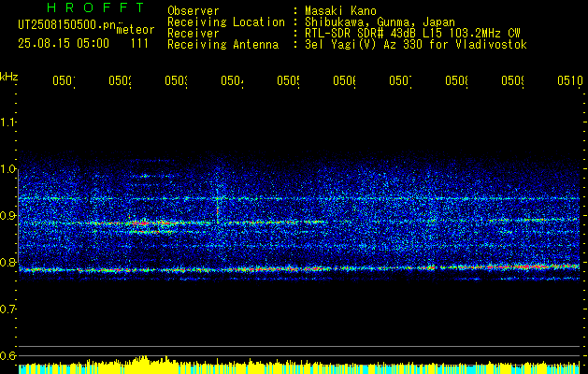Click the 0.8 frequency axis label
The height and width of the screenshot is (374, 588).
[x=7, y=262]
